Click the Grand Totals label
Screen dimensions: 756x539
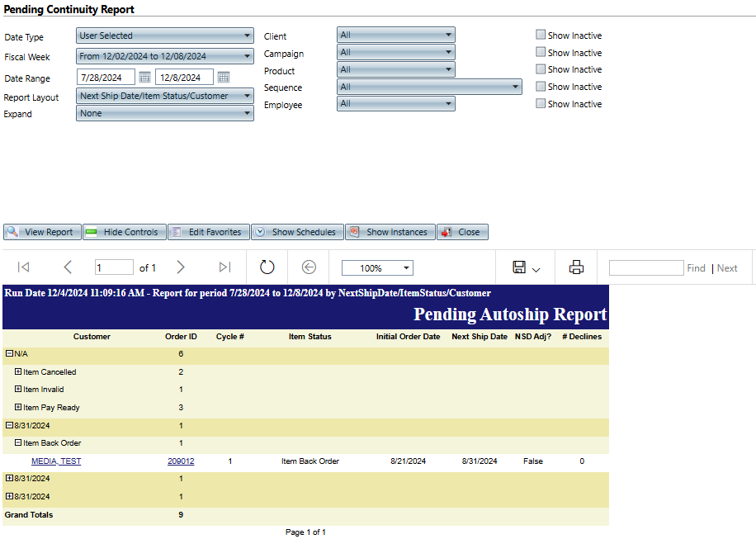click(x=29, y=515)
